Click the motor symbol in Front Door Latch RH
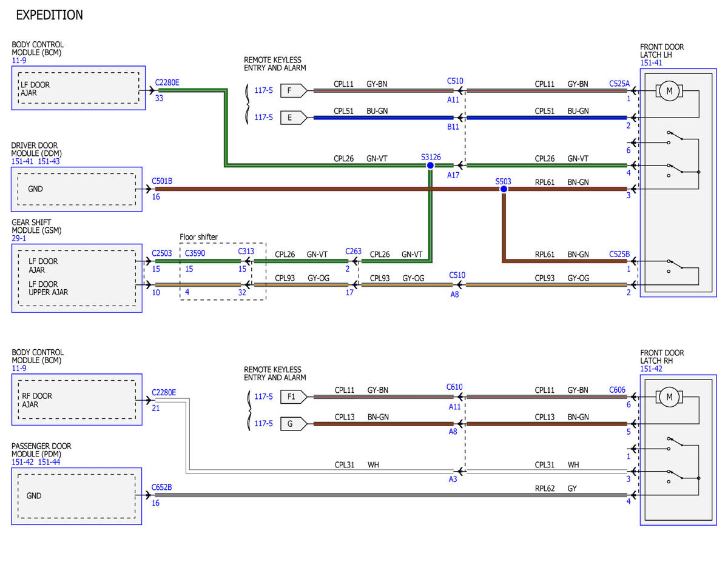Screen dimensions: 728x562 (670, 398)
